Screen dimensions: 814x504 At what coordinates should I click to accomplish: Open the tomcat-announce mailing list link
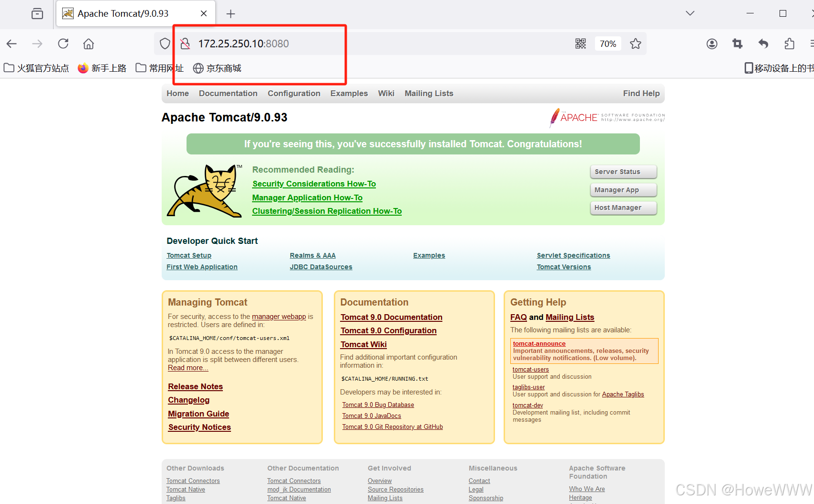[539, 343]
